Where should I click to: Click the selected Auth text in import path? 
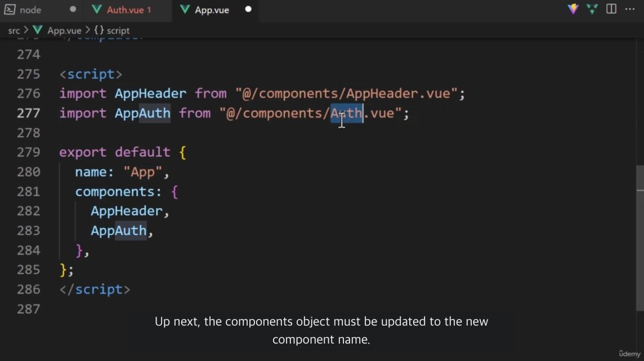point(347,113)
